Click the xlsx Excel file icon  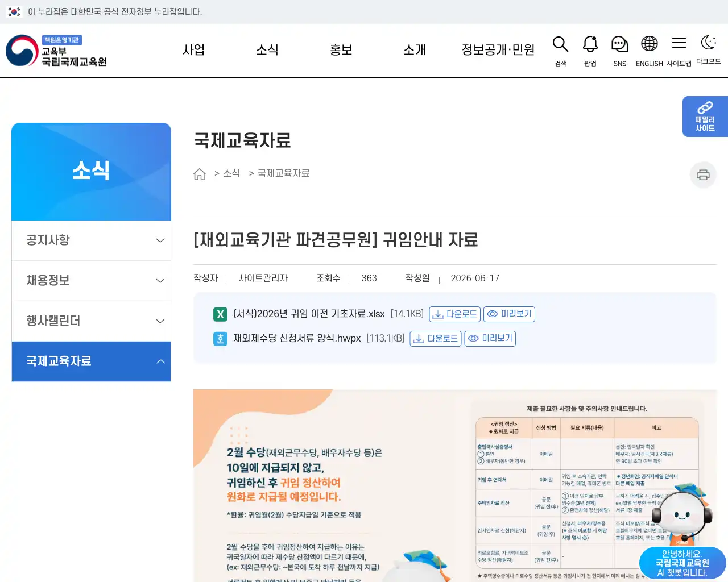[x=220, y=314]
